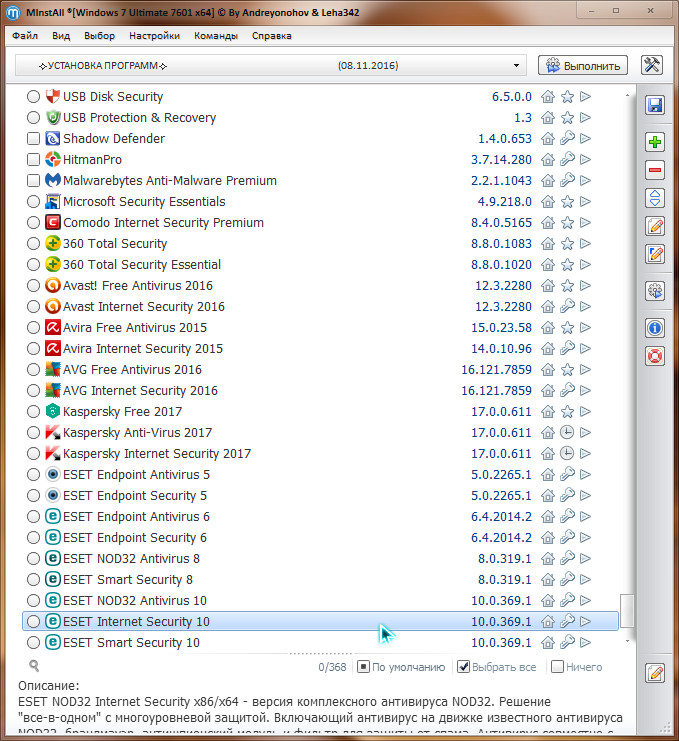Click the edit pencil icon beside description
Viewport: 679px width, 741px height.
point(655,672)
